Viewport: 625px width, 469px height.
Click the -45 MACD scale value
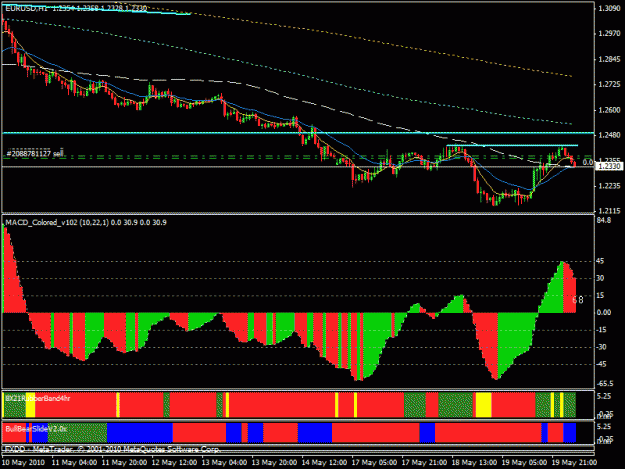pos(601,364)
